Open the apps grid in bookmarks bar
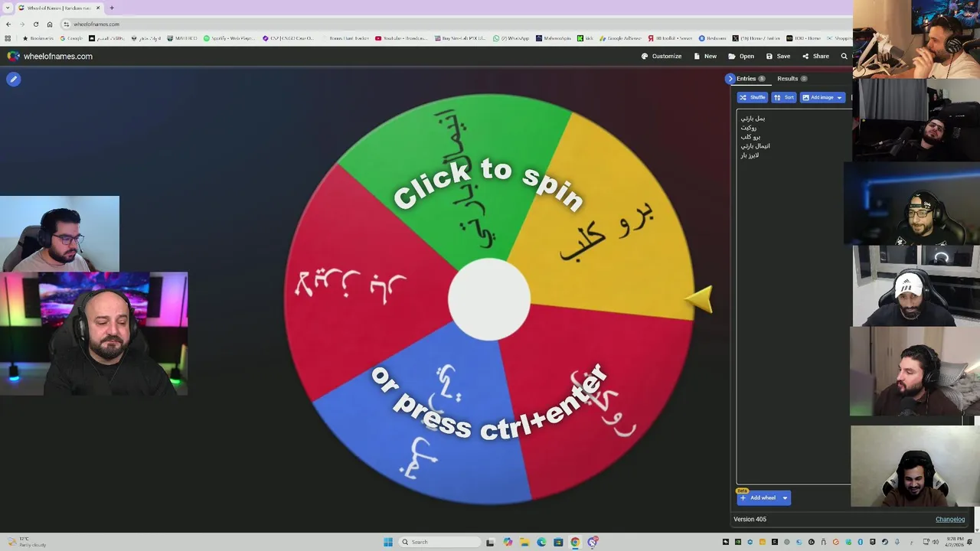 click(8, 38)
